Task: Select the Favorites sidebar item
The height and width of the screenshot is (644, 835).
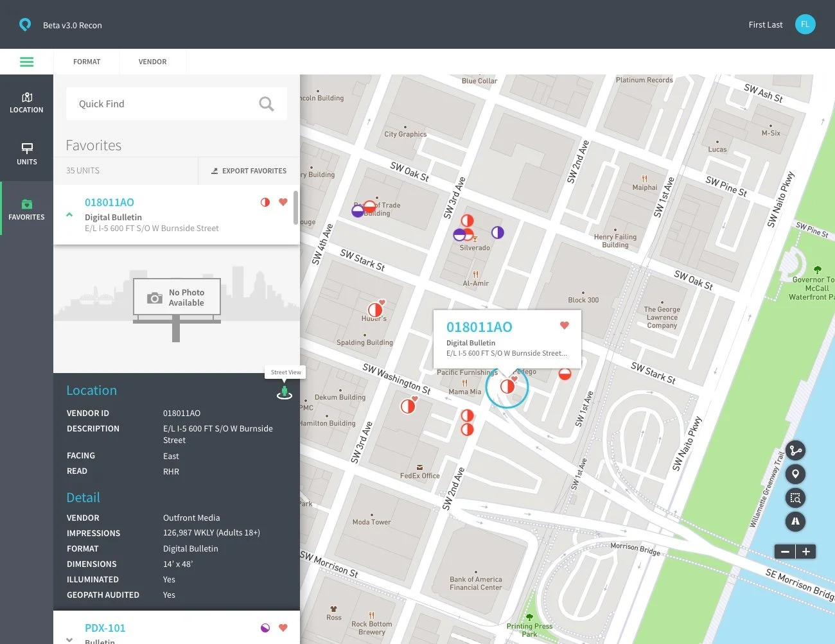Action: point(26,209)
